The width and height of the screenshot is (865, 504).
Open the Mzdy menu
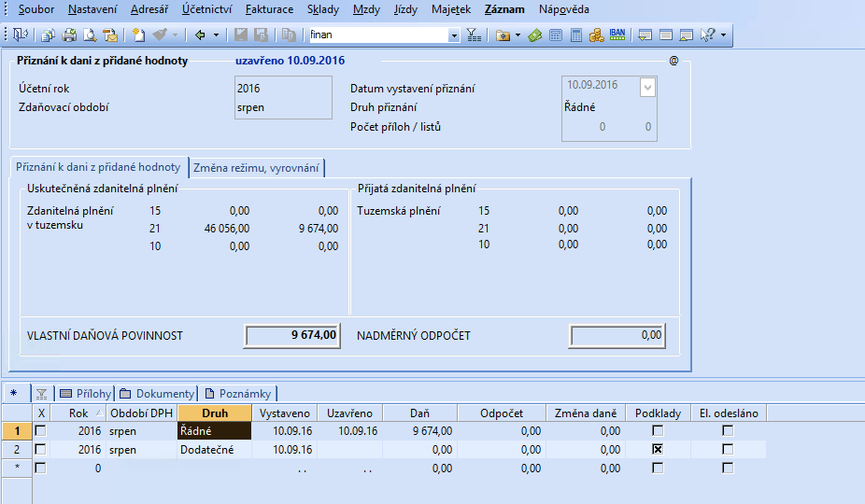(366, 9)
